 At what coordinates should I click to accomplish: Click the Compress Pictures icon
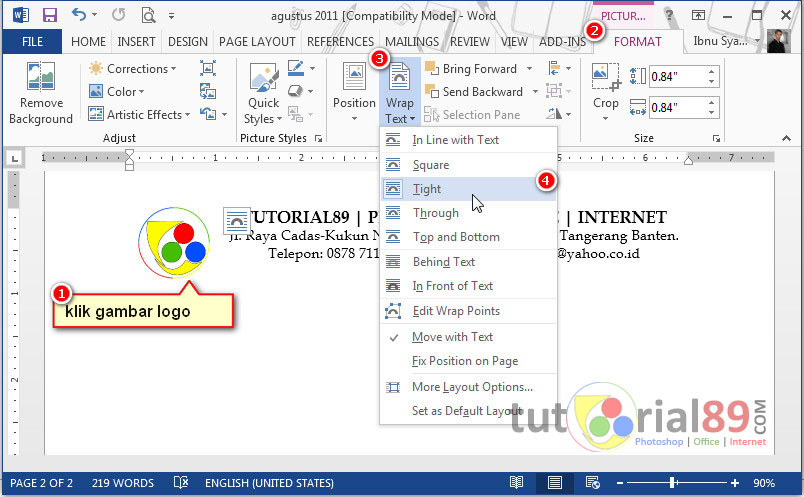(208, 68)
